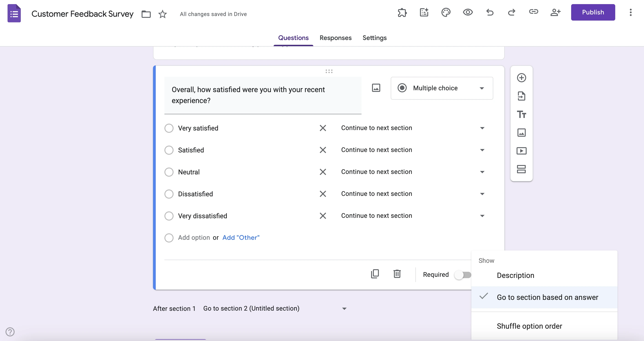Add a new section

522,169
